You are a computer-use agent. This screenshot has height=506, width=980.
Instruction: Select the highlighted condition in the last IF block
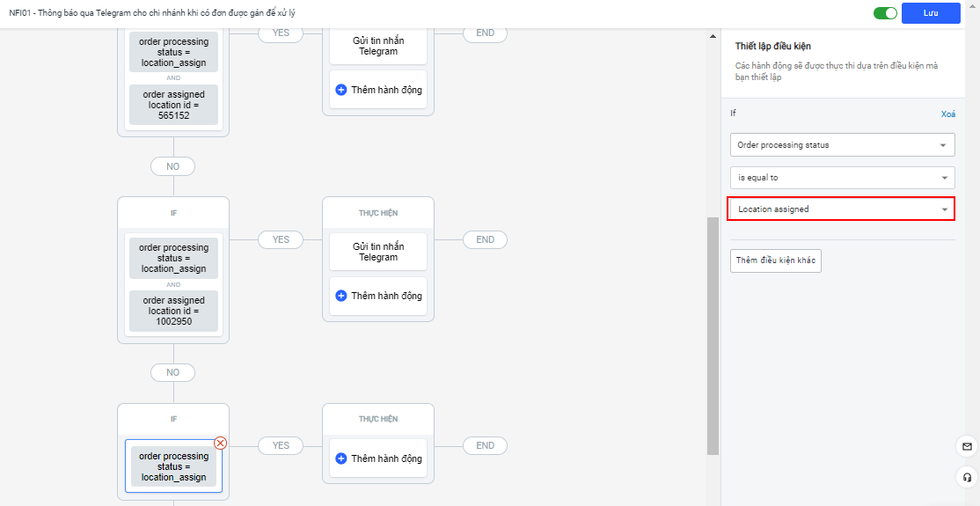(173, 466)
